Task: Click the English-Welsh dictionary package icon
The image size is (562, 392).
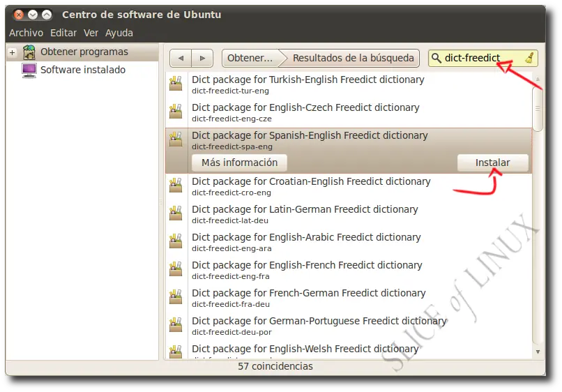Action: (x=176, y=352)
